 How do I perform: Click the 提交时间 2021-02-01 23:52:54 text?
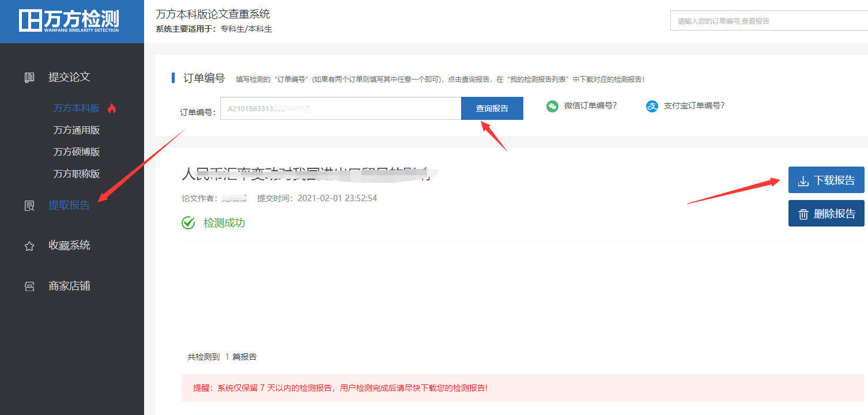click(x=317, y=198)
